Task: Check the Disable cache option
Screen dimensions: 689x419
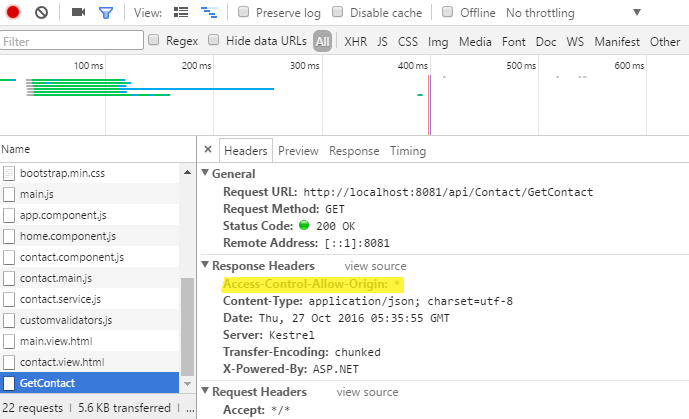Action: 337,12
